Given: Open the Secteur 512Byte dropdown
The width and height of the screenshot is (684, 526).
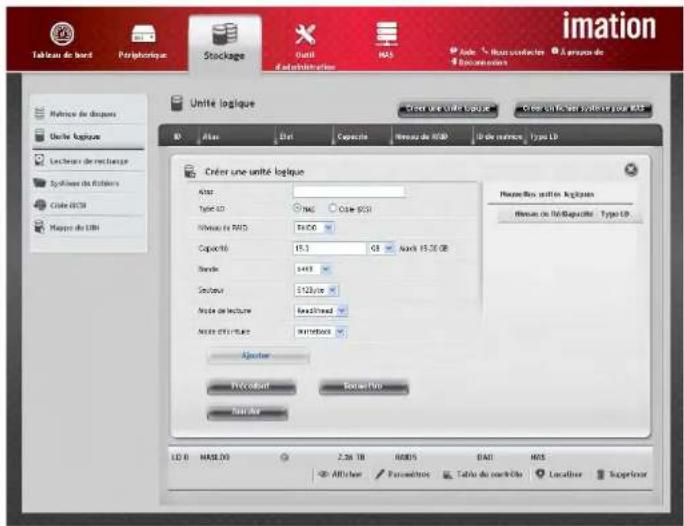Looking at the screenshot, I should click(316, 290).
